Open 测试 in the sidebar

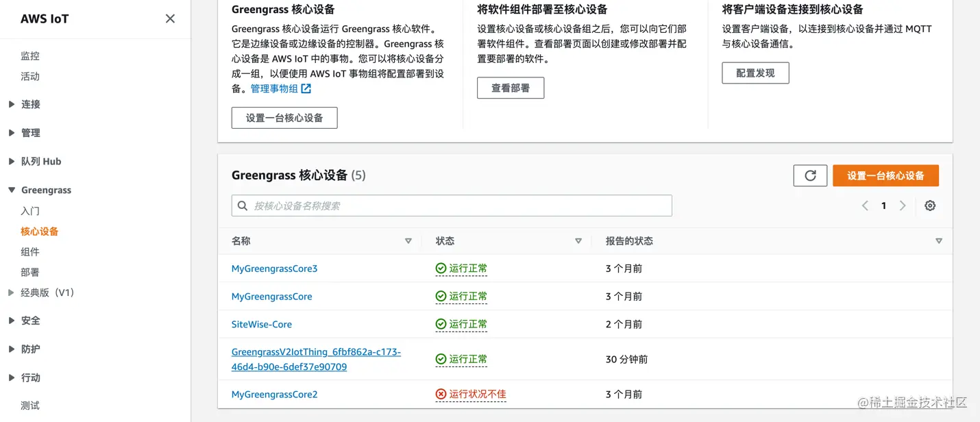coord(30,406)
